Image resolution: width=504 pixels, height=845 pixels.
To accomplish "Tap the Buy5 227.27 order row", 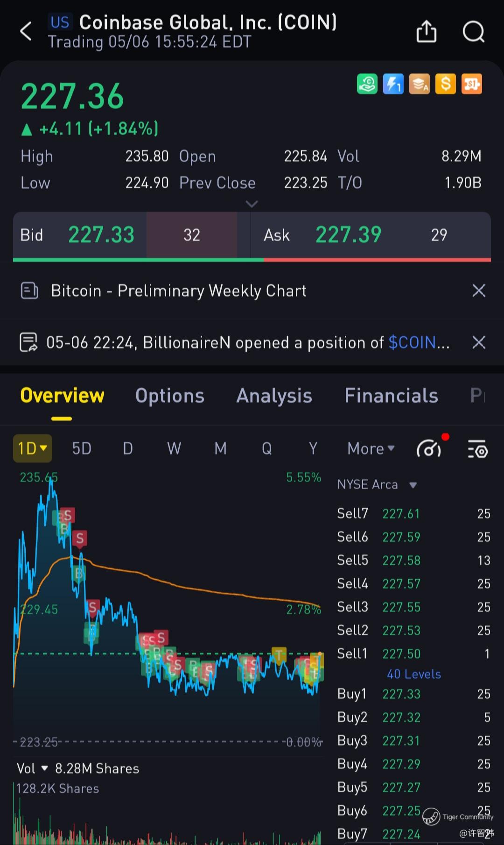I will (413, 788).
